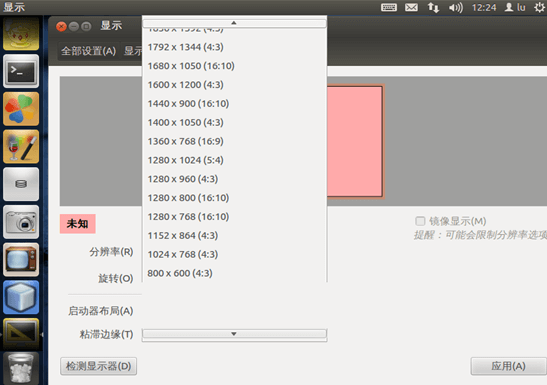Viewport: 547px width, 385px height.
Task: Toggle the 镜像显示(M) mirror displays checkbox
Action: click(x=420, y=221)
